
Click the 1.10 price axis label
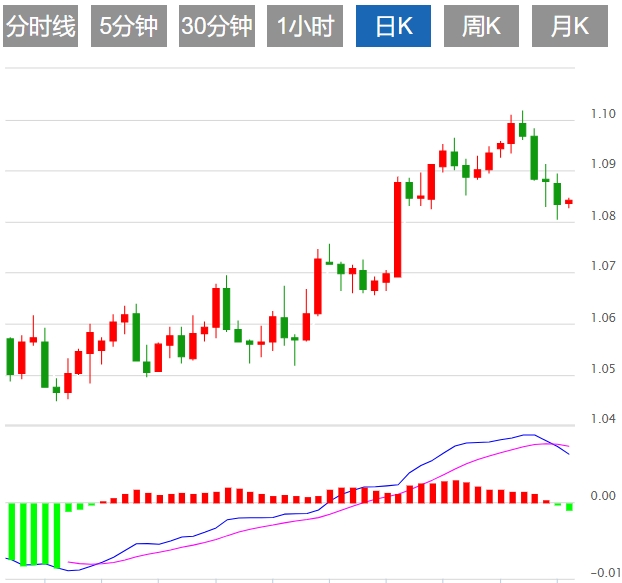603,114
